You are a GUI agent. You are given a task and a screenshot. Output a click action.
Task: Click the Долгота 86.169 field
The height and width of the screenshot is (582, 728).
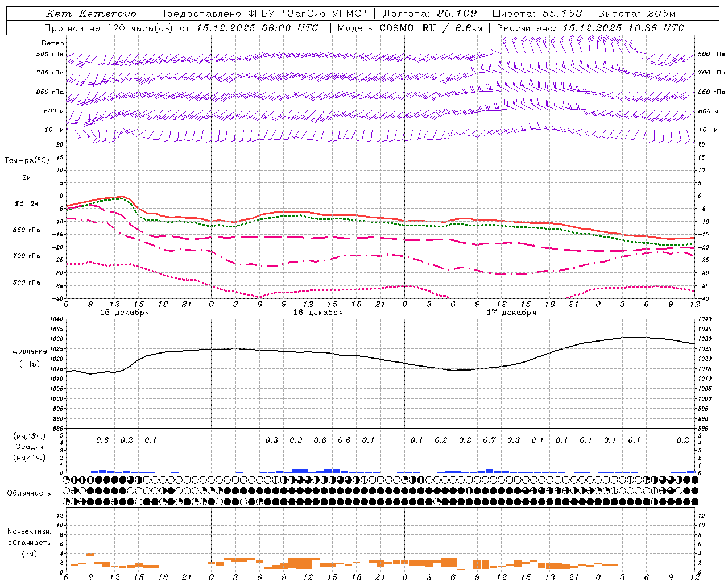click(430, 14)
